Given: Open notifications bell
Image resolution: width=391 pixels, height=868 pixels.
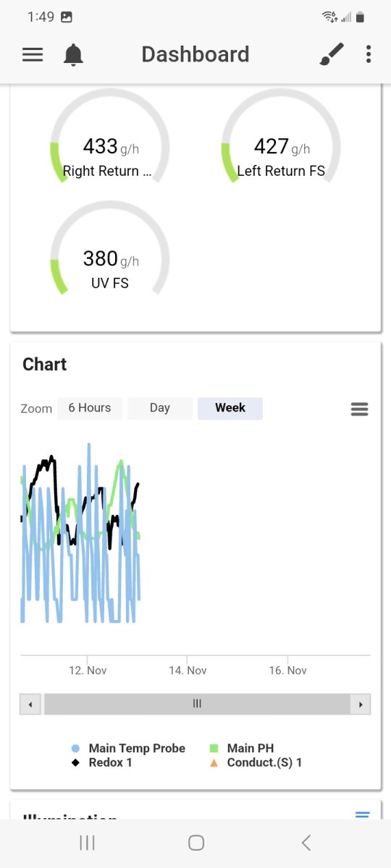Looking at the screenshot, I should pyautogui.click(x=73, y=55).
